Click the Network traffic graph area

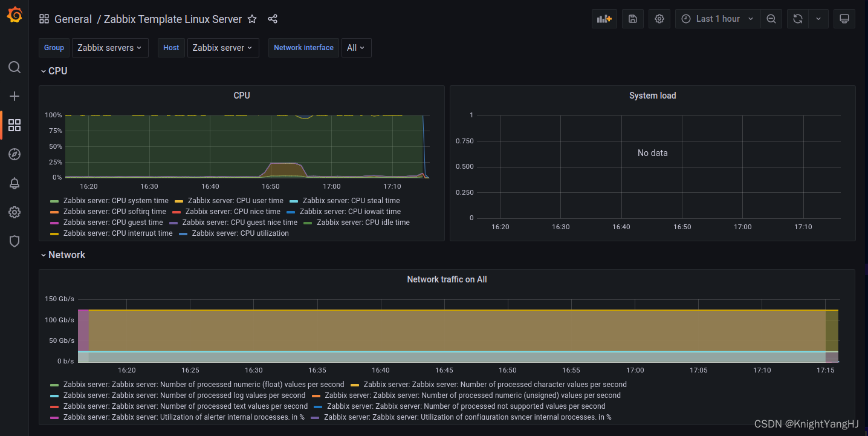click(458, 330)
